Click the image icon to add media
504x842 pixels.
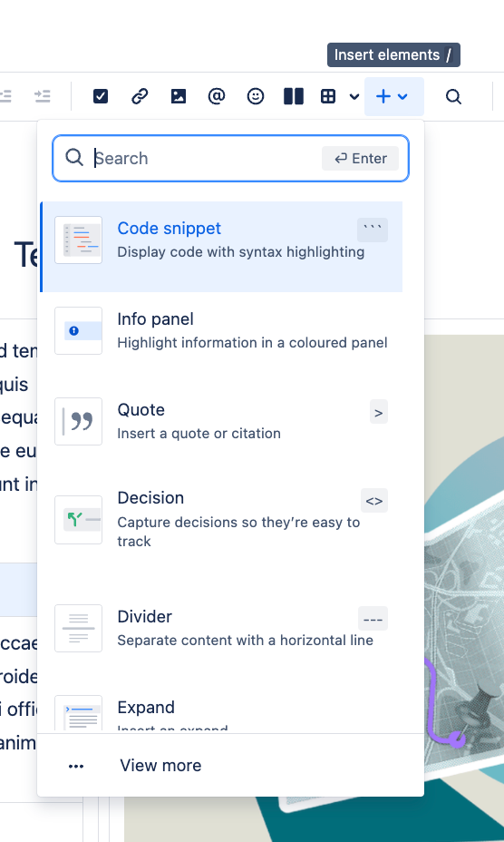pos(179,96)
